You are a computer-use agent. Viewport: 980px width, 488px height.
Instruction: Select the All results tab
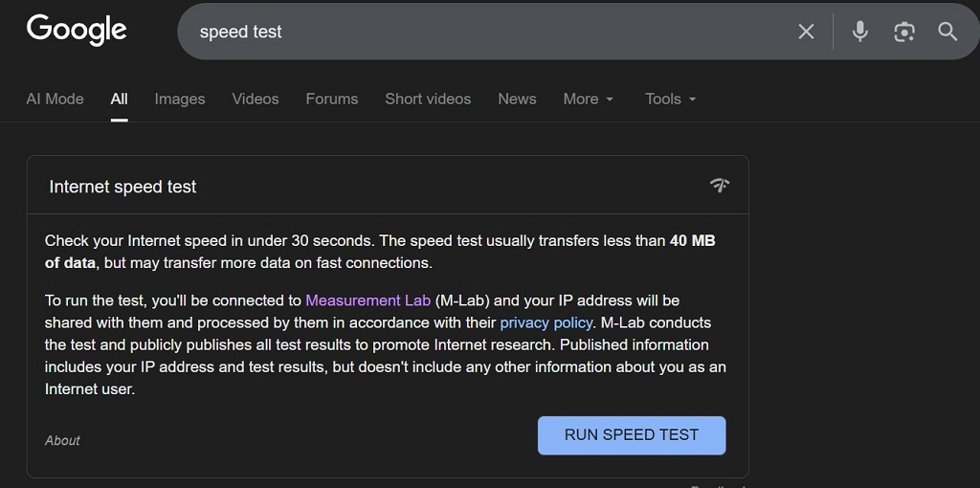coord(119,99)
